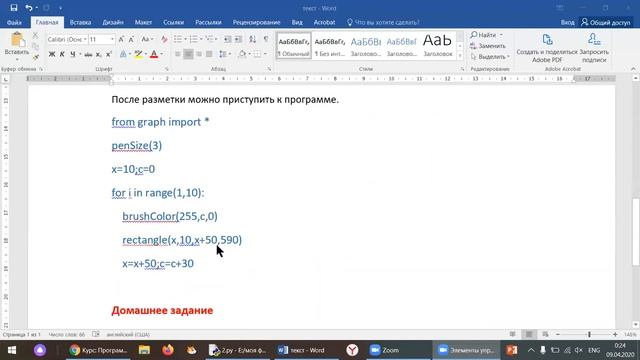Image resolution: width=640 pixels, height=360 pixels.
Task: Decrease the font size with the smaller-A icon
Action: click(x=131, y=40)
